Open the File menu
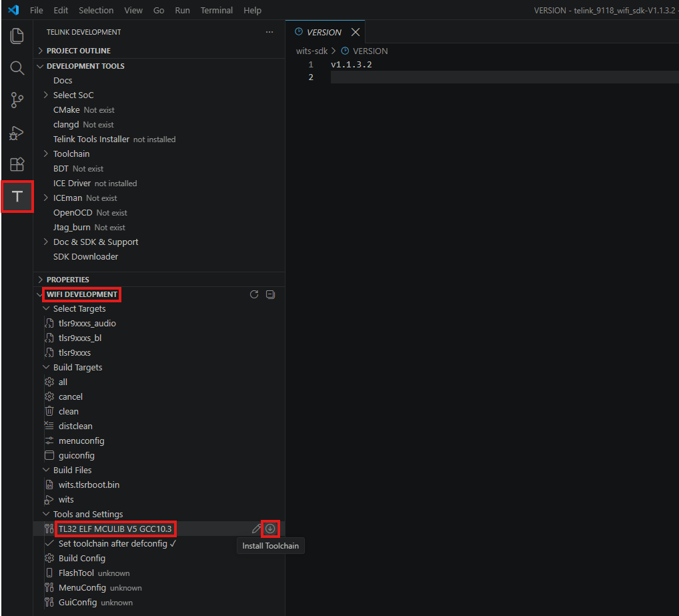679x616 pixels. point(37,10)
